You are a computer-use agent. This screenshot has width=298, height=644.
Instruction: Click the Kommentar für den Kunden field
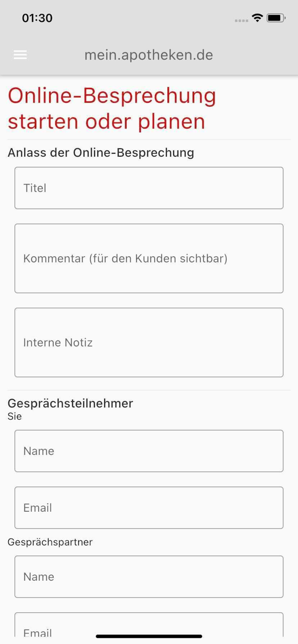coord(149,258)
